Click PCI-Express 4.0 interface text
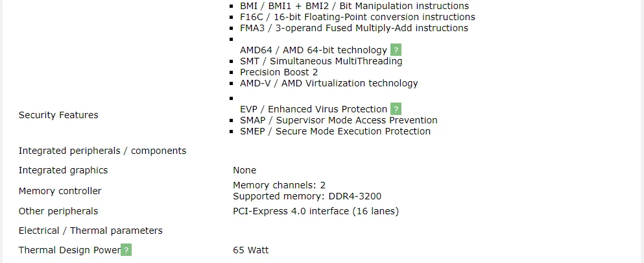This screenshot has height=263, width=644. pos(316,211)
